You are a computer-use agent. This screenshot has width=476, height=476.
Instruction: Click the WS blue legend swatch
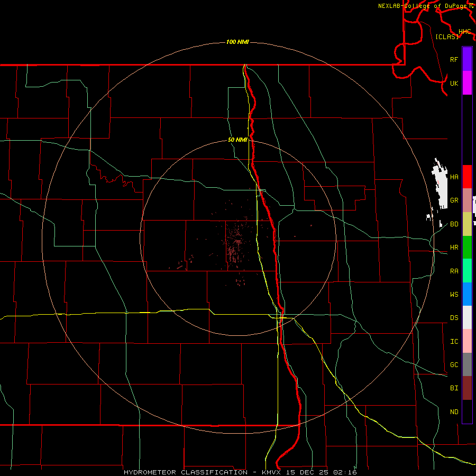click(x=467, y=294)
